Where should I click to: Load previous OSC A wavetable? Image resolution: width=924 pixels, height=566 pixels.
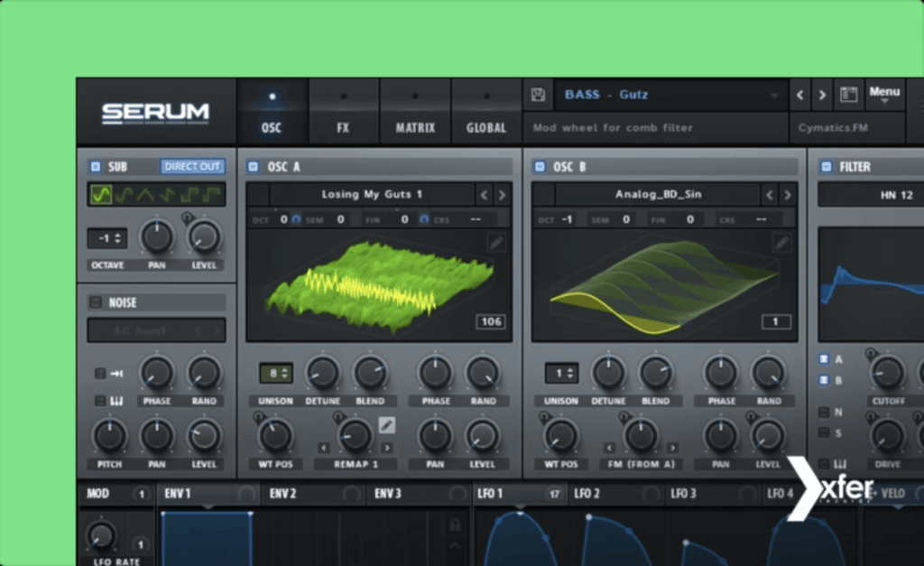pyautogui.click(x=484, y=195)
